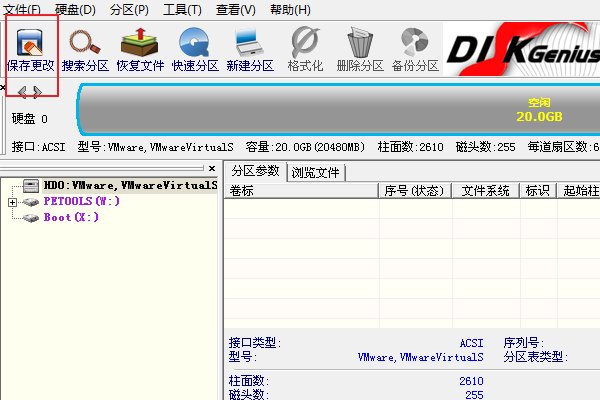Click the 文件系统 column header
This screenshot has height=400, width=600.
pyautogui.click(x=485, y=191)
